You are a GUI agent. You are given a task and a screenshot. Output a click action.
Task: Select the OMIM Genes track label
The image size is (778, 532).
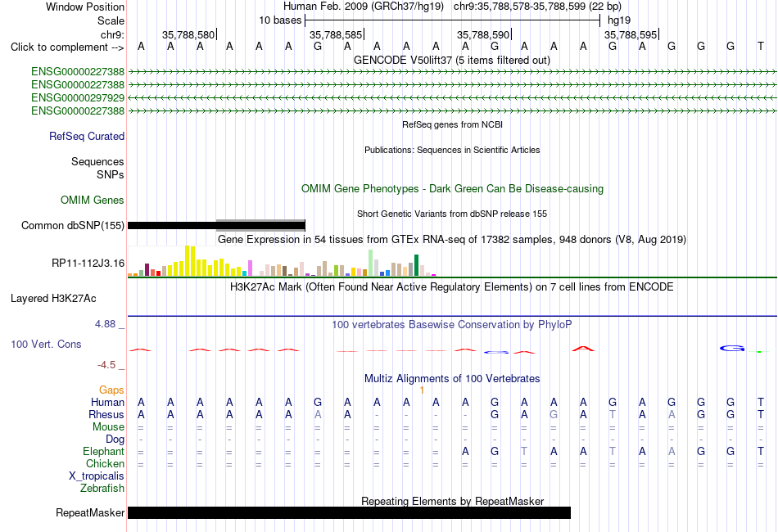(x=93, y=200)
